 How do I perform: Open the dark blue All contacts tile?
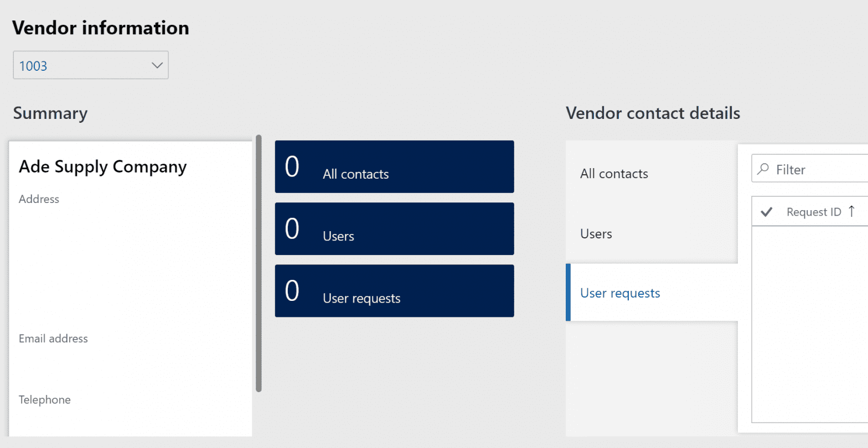click(394, 167)
